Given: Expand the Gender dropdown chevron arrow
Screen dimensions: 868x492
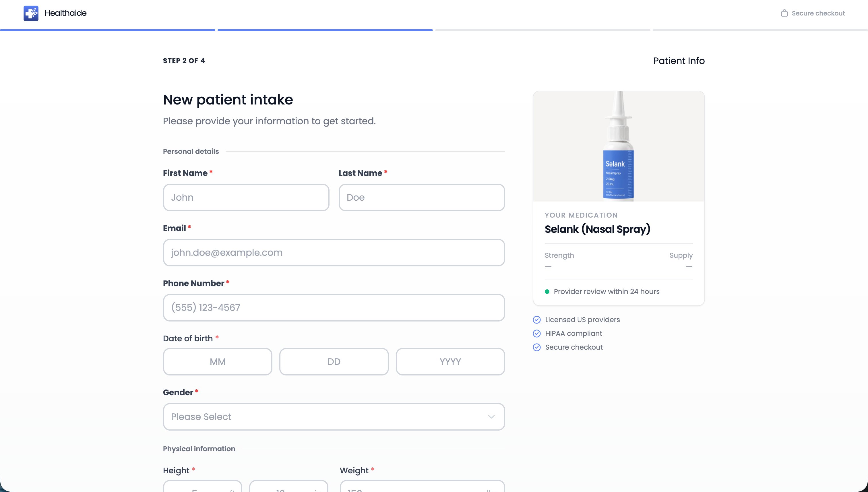Looking at the screenshot, I should [491, 417].
